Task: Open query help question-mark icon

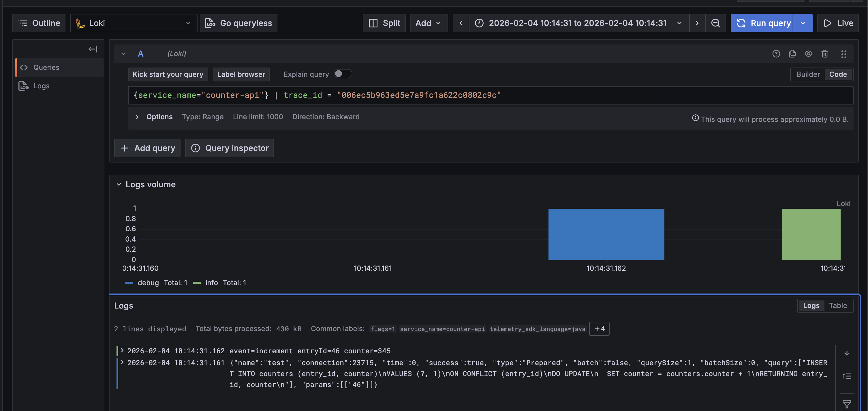Action: 776,54
